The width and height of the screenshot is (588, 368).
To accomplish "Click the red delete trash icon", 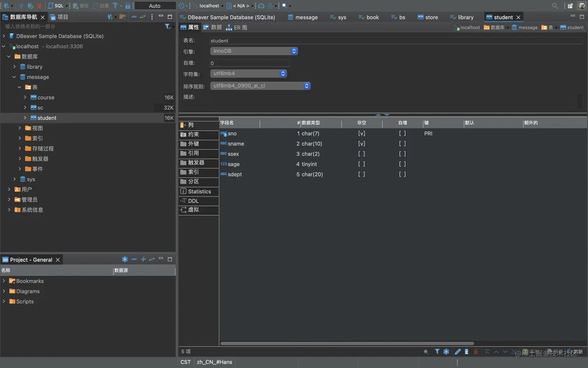I will pos(476,352).
